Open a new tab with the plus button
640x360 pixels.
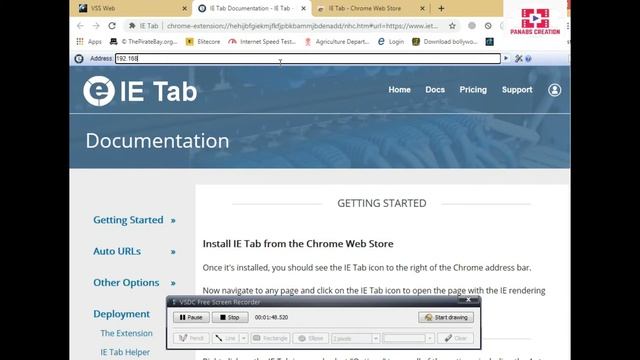tap(441, 8)
